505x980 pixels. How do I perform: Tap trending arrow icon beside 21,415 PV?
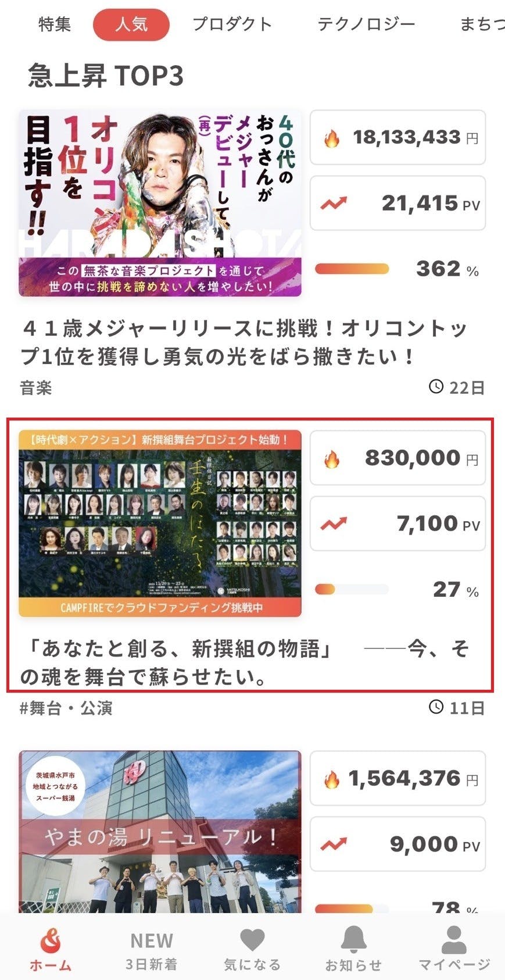(x=334, y=204)
